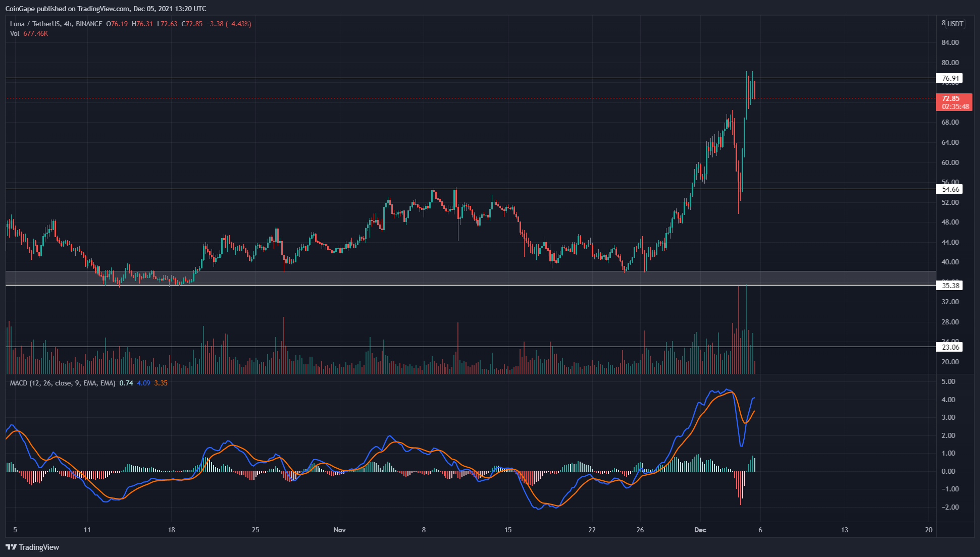Click the 5.00 MACD scale label

[x=948, y=381]
